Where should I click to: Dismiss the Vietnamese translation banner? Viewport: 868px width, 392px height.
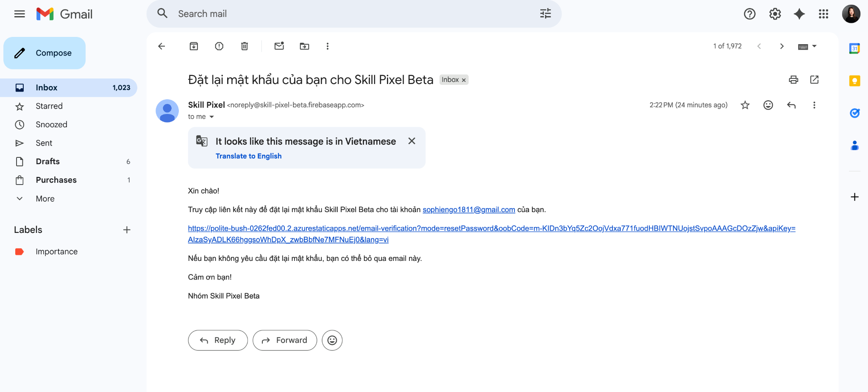click(x=412, y=141)
